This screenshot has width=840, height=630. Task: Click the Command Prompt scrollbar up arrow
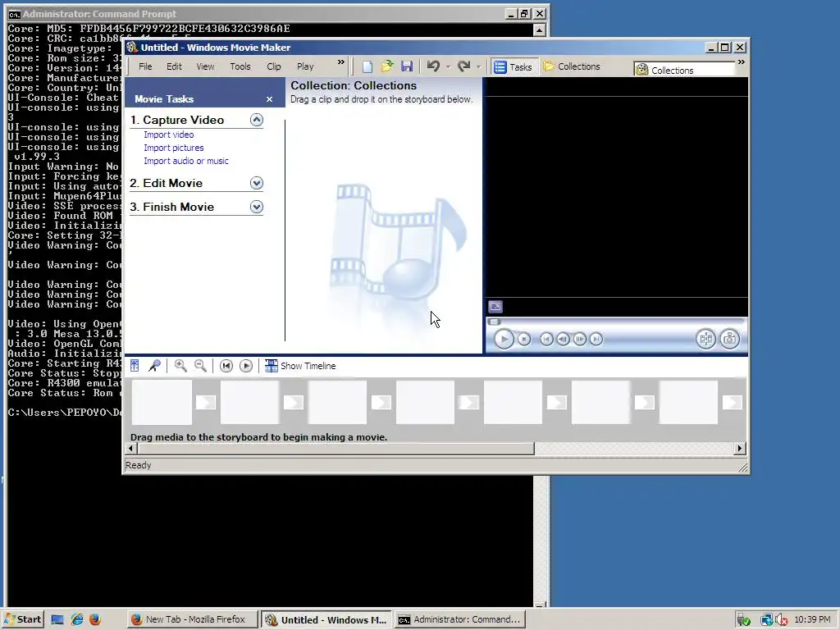coord(540,30)
